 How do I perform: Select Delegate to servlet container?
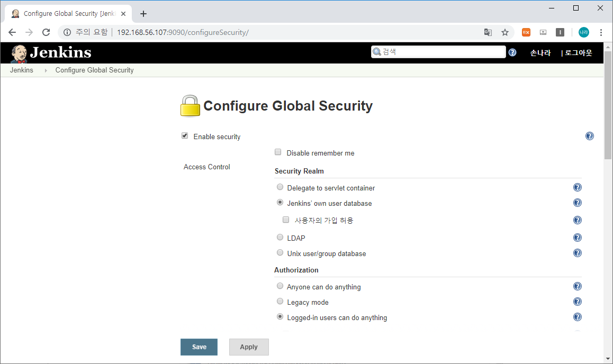tap(280, 187)
